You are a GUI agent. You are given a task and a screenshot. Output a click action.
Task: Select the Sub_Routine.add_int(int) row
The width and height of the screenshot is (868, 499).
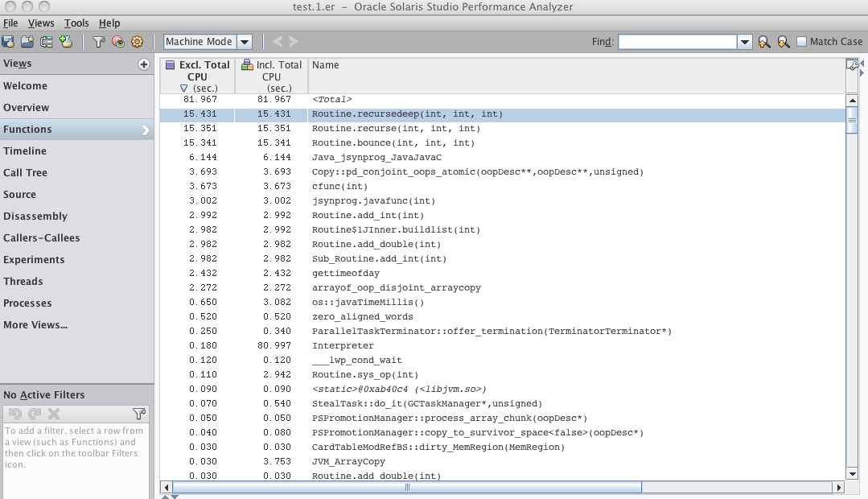503,258
